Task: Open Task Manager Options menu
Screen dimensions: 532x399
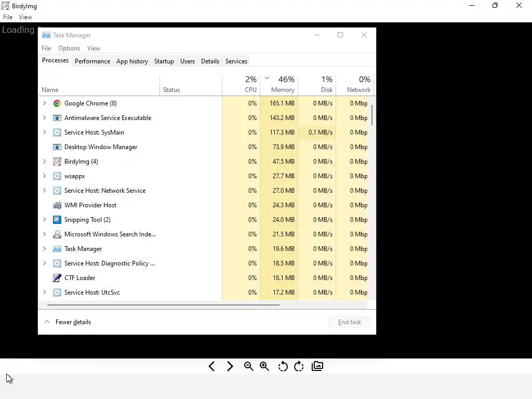Action: pyautogui.click(x=69, y=48)
